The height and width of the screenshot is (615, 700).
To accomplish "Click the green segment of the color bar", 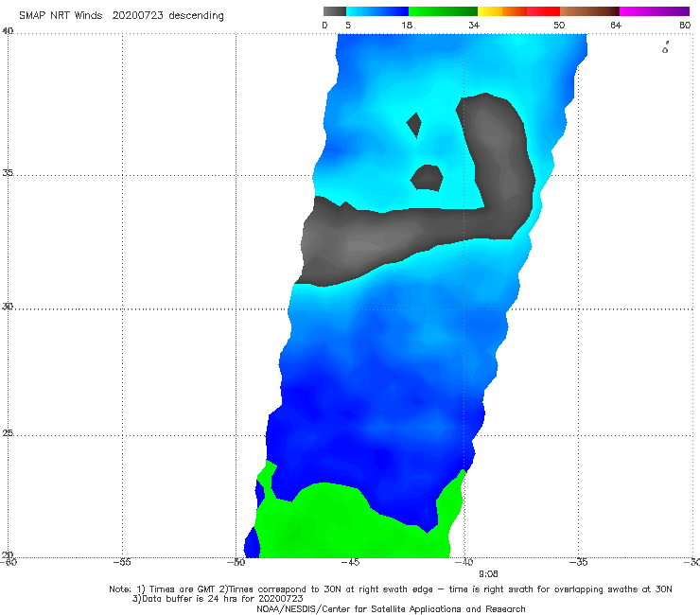I will [x=443, y=11].
